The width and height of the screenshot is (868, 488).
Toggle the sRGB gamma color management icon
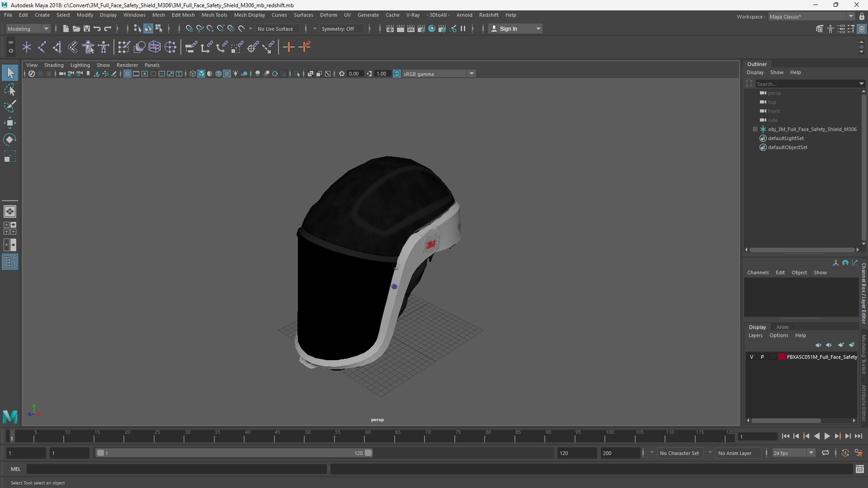(x=397, y=74)
